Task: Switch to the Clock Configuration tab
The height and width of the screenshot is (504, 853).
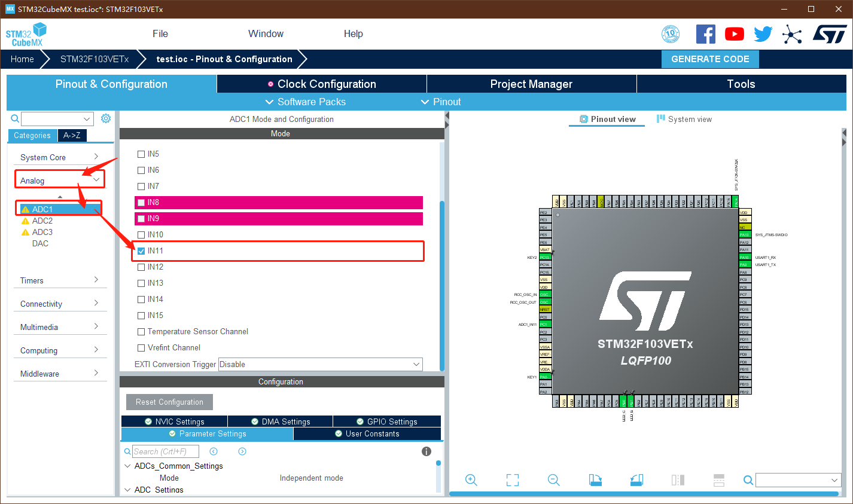Action: (322, 84)
